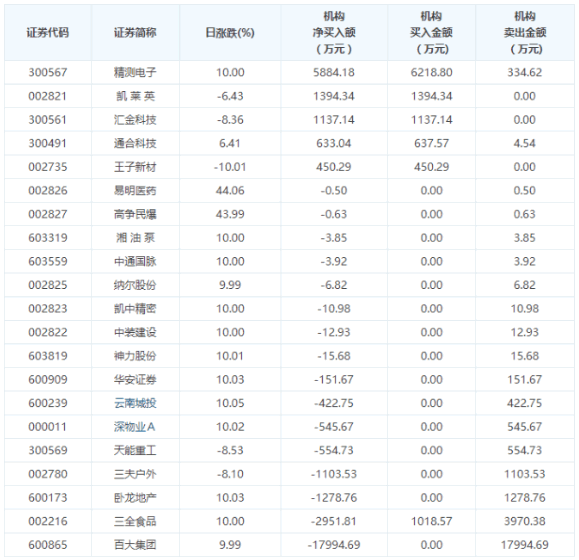Select stock code 600173 cell
Viewport: 579px width, 560px height.
tap(48, 498)
